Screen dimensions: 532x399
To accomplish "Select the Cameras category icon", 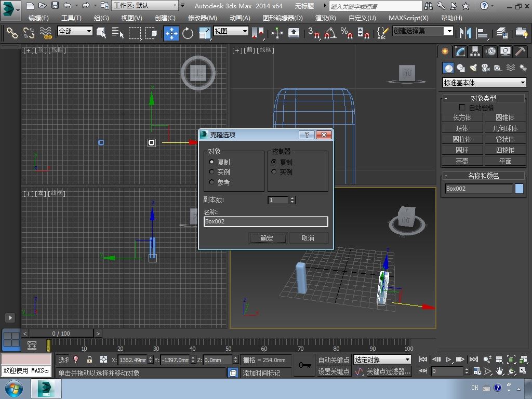I will coord(486,68).
